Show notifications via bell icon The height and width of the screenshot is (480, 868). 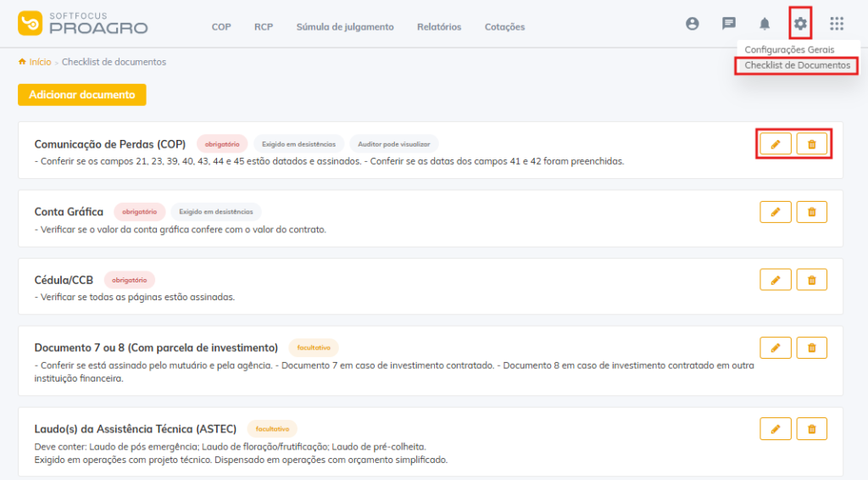click(x=765, y=24)
